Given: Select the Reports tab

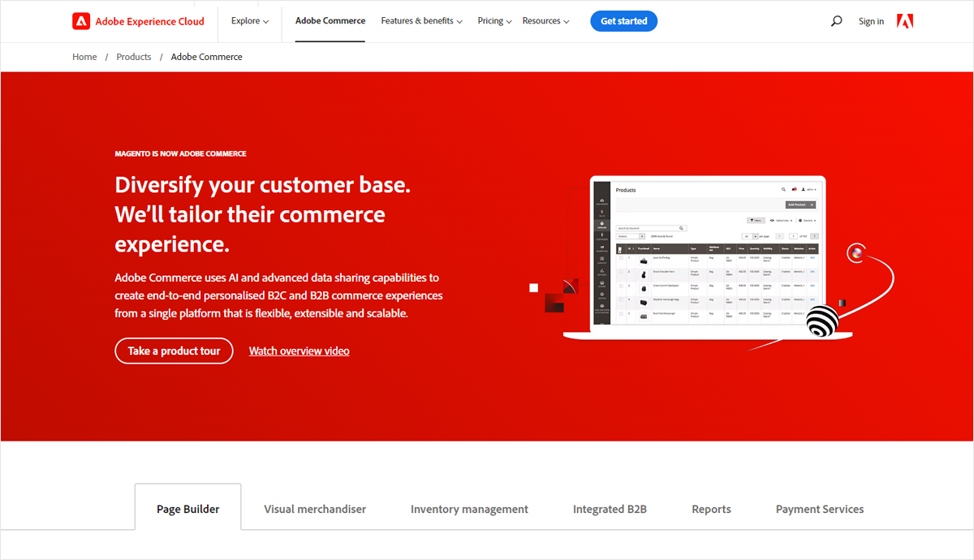Looking at the screenshot, I should point(711,509).
